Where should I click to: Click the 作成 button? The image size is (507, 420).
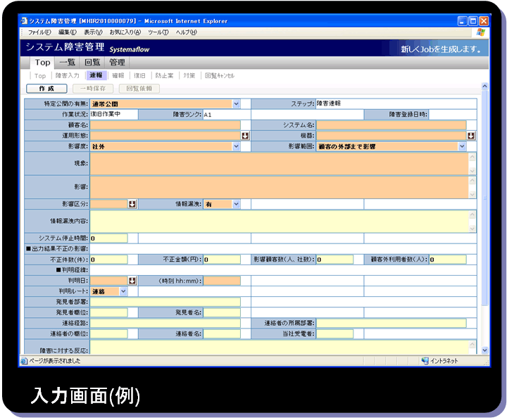tap(46, 89)
